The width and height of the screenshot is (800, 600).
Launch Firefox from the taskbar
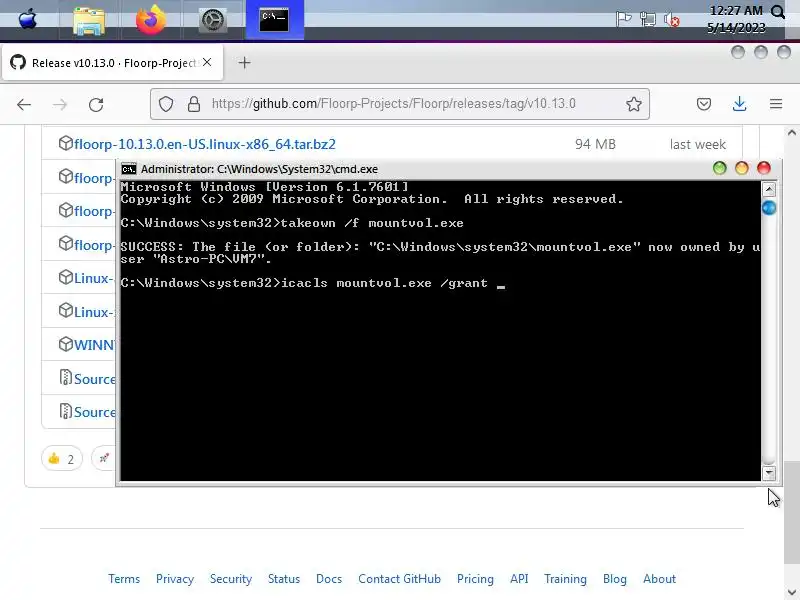(x=151, y=20)
